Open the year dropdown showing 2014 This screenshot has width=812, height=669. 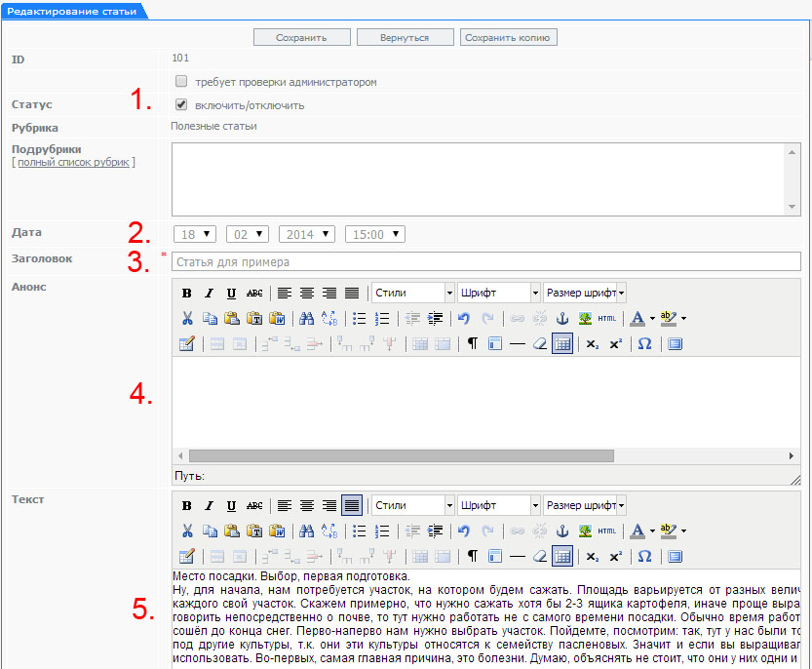(306, 234)
